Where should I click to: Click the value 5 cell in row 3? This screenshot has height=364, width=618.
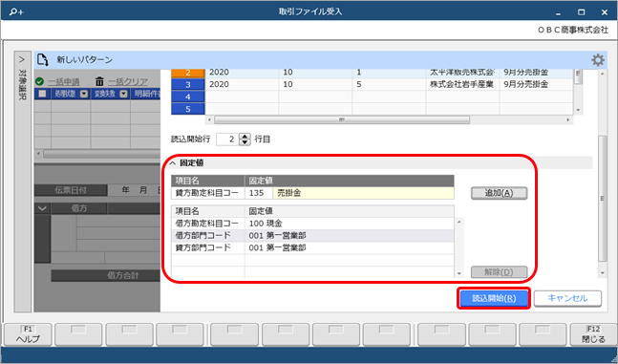(389, 84)
